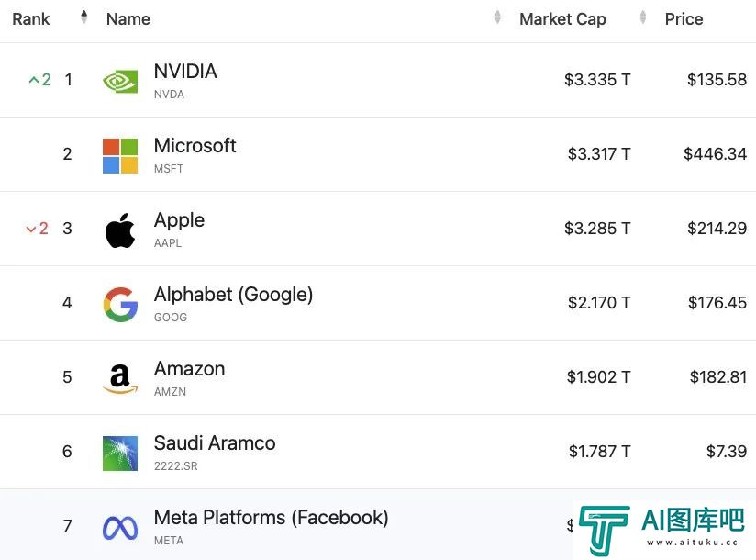Image resolution: width=756 pixels, height=560 pixels.
Task: Open Meta Platforms (Facebook) link
Action: (271, 518)
